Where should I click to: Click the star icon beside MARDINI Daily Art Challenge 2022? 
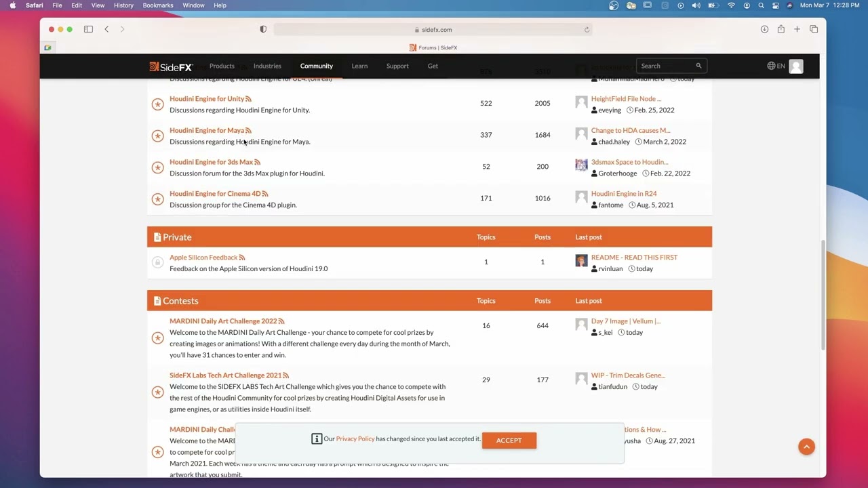(157, 338)
